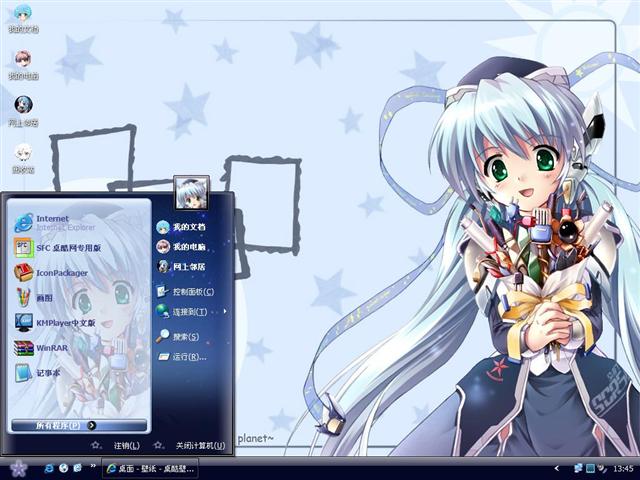The image size is (640, 480).
Task: Click third quick launch icon
Action: (x=78, y=468)
